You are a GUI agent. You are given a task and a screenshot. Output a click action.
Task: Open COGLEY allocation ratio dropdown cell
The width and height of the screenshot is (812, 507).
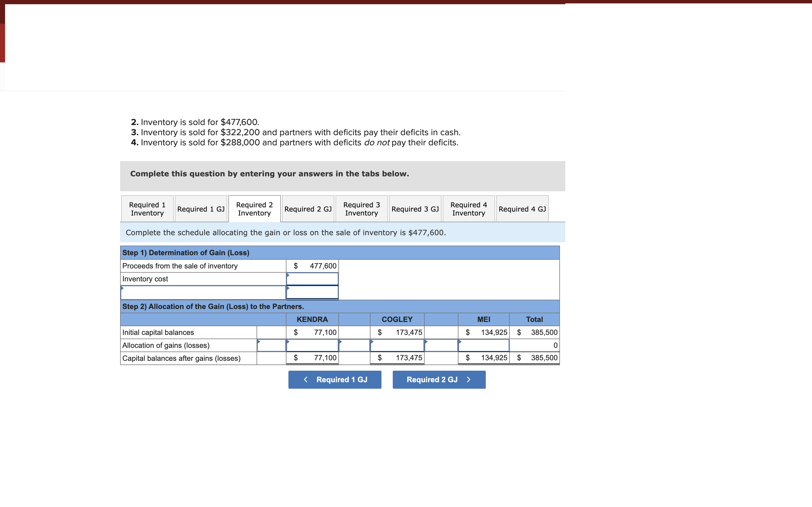(354, 345)
